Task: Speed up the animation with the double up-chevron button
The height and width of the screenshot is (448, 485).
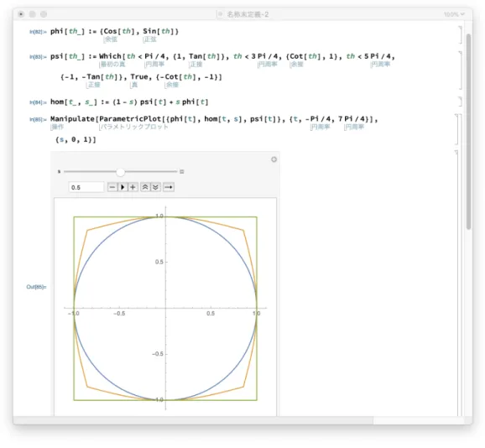Action: [x=145, y=187]
